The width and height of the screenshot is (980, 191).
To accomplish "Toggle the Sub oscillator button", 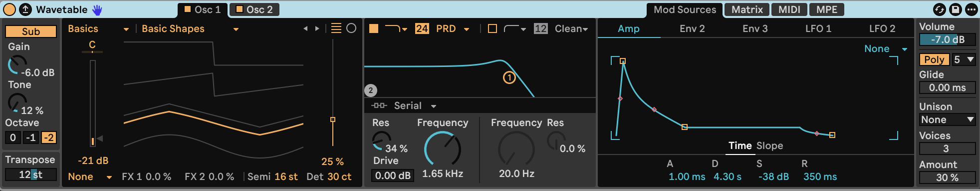I will coord(31,31).
